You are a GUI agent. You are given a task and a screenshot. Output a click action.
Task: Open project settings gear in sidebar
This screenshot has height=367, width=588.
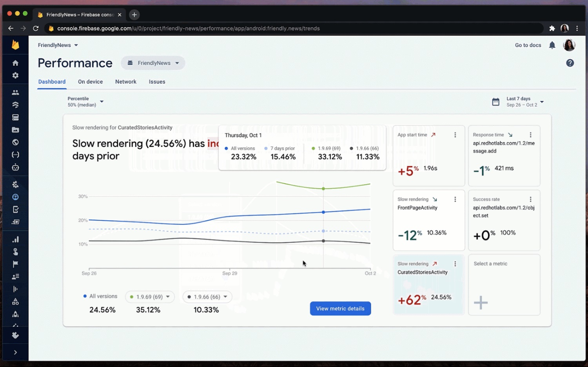pos(15,75)
